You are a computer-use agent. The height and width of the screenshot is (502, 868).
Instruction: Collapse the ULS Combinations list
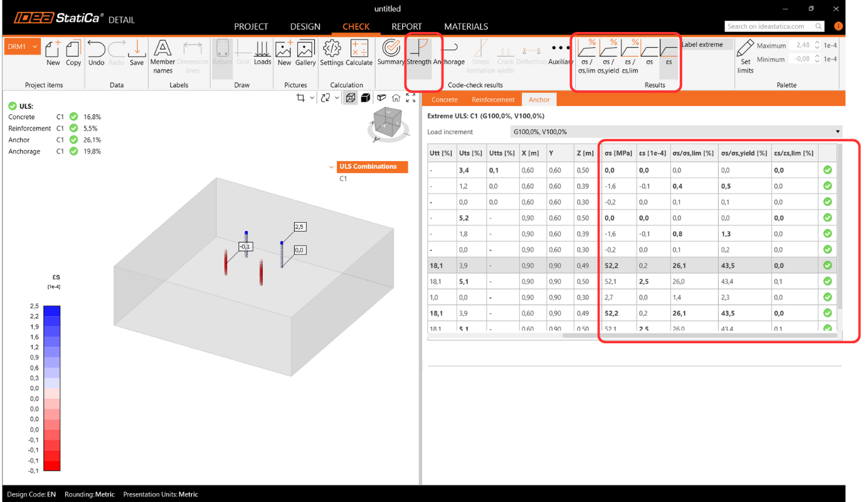332,167
